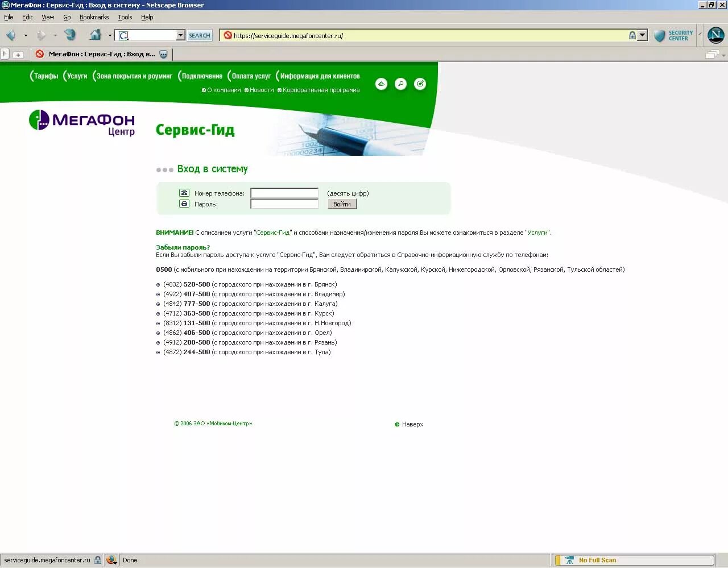The height and width of the screenshot is (568, 728).
Task: Open the search engine list dropdown
Action: [x=180, y=35]
